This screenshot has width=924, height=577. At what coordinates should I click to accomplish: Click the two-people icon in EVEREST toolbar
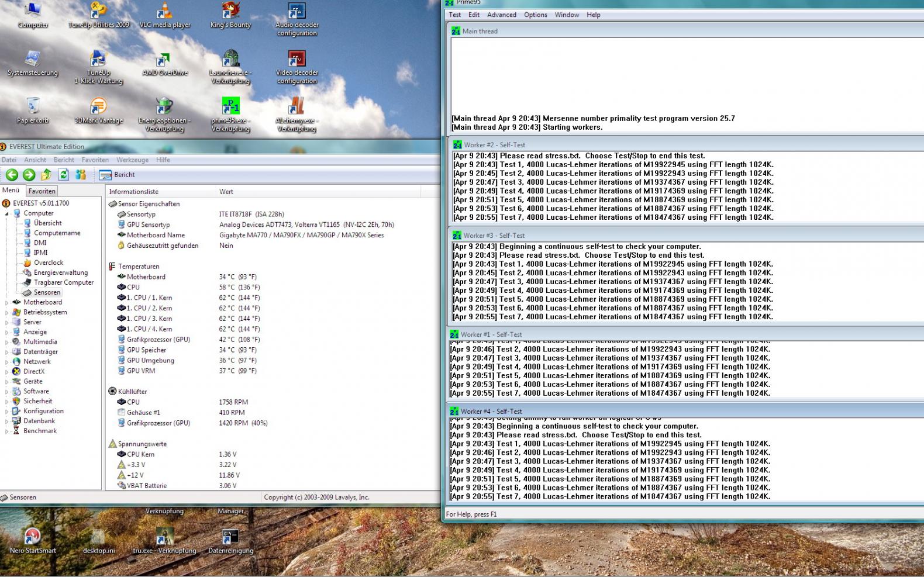[x=81, y=174]
